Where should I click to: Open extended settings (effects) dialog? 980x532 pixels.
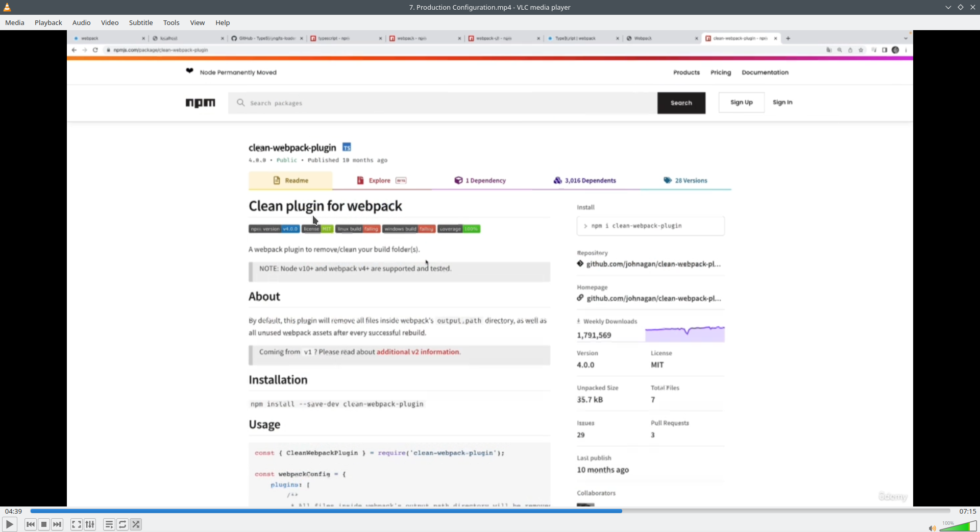click(x=90, y=524)
